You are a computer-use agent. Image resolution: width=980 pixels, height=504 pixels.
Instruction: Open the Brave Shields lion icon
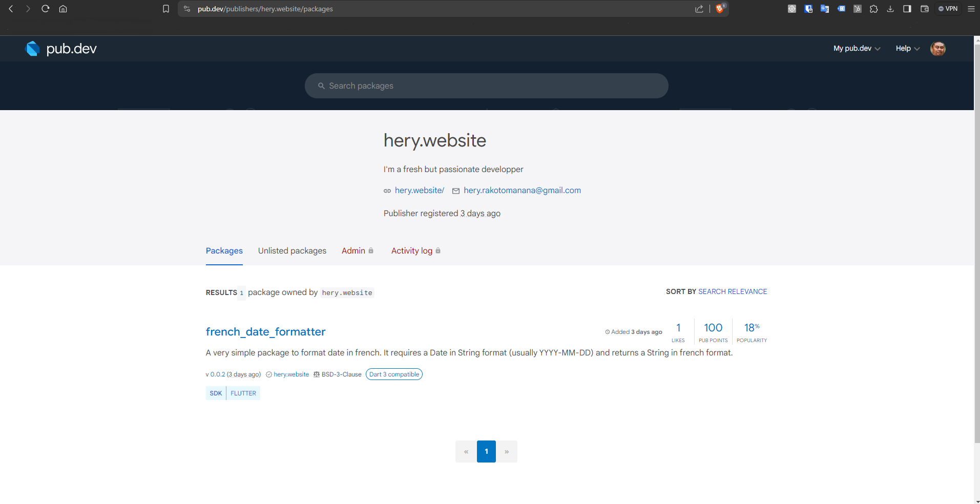point(720,8)
